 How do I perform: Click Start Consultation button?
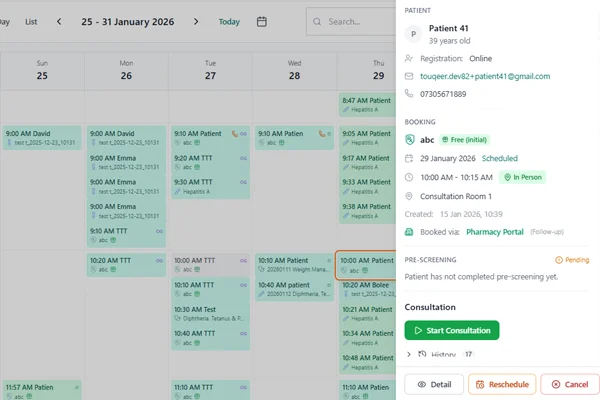click(452, 330)
